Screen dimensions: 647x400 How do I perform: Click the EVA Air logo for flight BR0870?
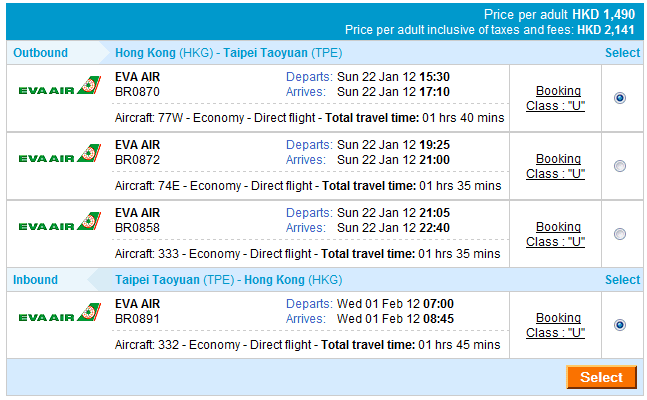coord(60,89)
